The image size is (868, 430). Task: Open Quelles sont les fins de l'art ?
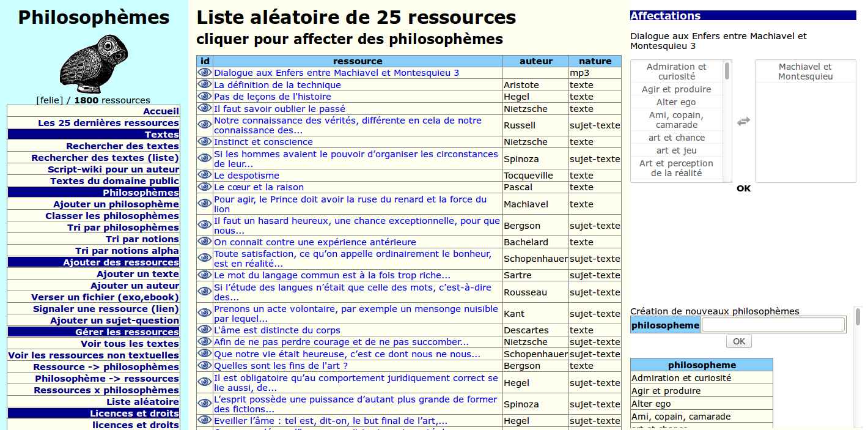(281, 366)
